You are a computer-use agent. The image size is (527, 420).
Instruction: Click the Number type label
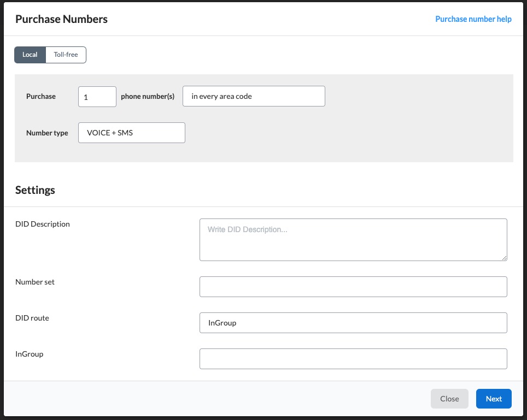(47, 133)
